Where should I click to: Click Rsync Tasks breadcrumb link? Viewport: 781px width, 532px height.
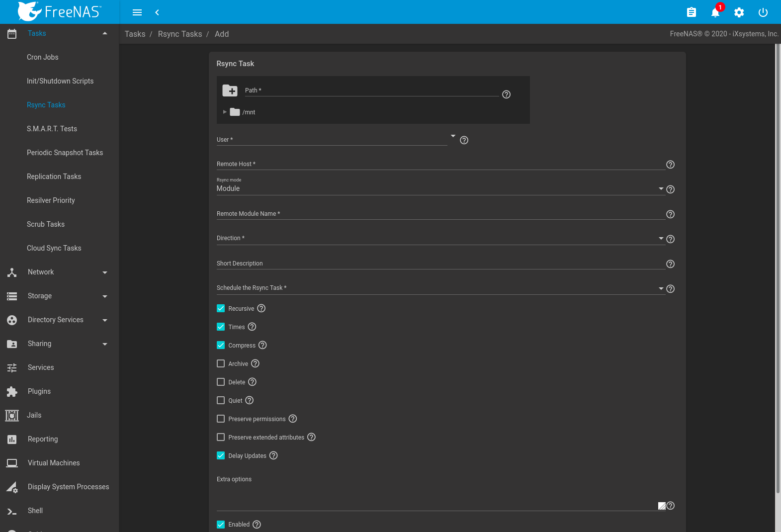point(180,34)
